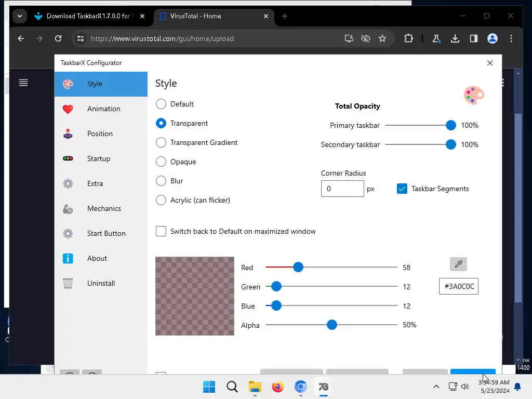Click the browser address bar URL
The width and height of the screenshot is (532, 399).
coord(162,38)
